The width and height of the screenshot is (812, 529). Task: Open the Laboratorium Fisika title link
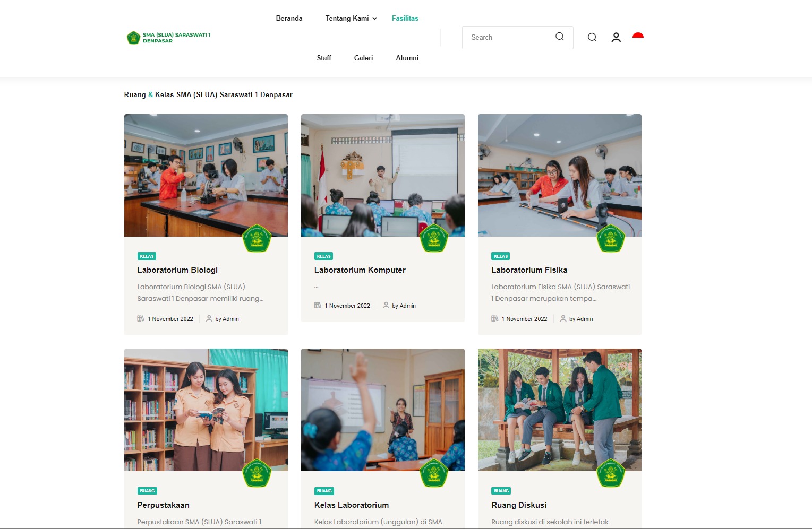(529, 270)
